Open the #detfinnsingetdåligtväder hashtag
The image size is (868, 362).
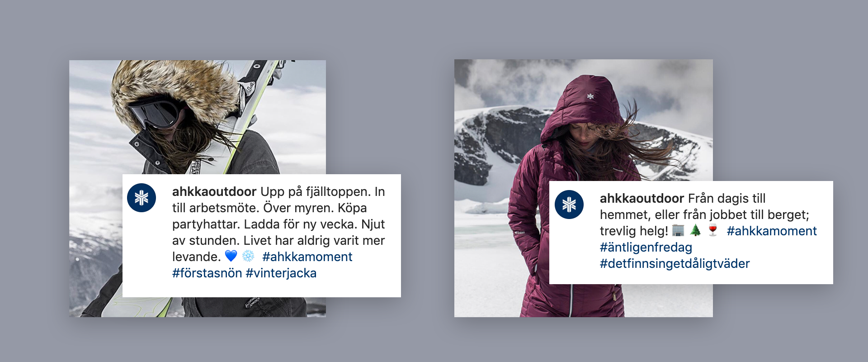tap(675, 264)
